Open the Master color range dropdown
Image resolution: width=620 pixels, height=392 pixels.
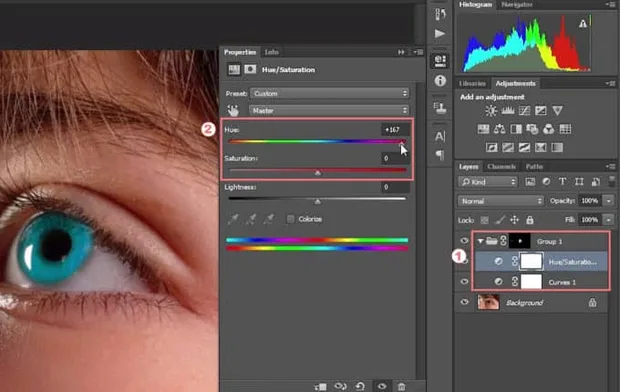click(329, 110)
